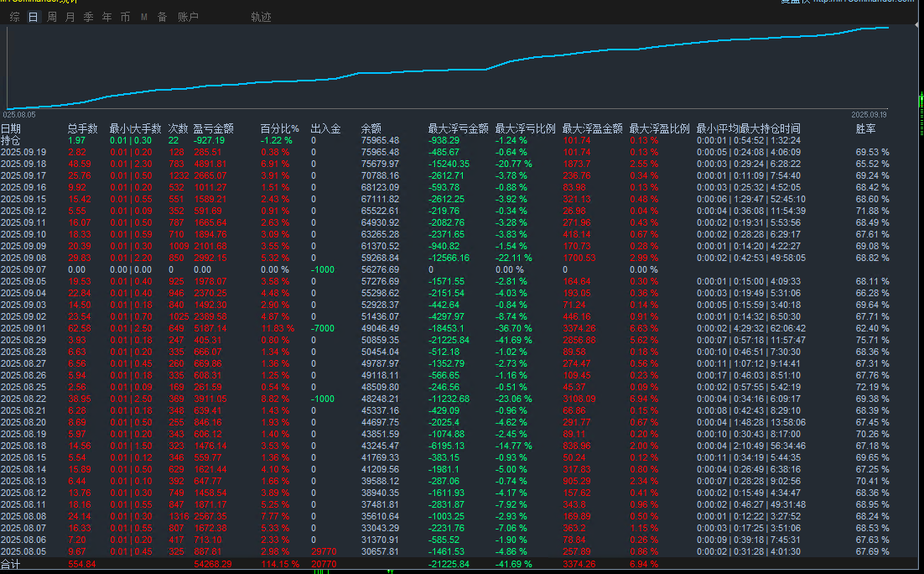Select the 日 daily statistics tab

(33, 17)
